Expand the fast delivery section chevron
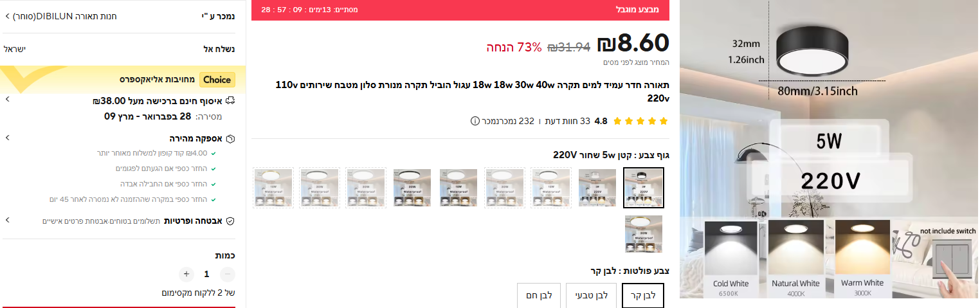The image size is (980, 308). click(x=7, y=138)
